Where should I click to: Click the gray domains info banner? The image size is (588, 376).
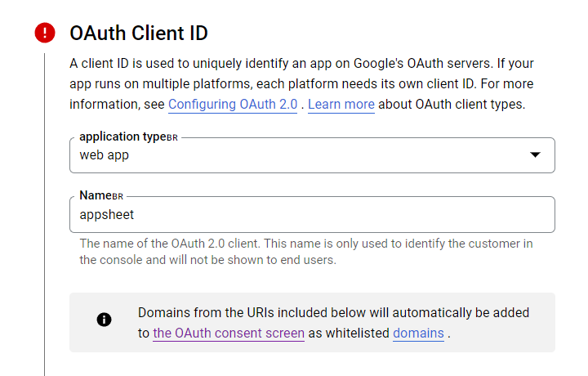[312, 322]
